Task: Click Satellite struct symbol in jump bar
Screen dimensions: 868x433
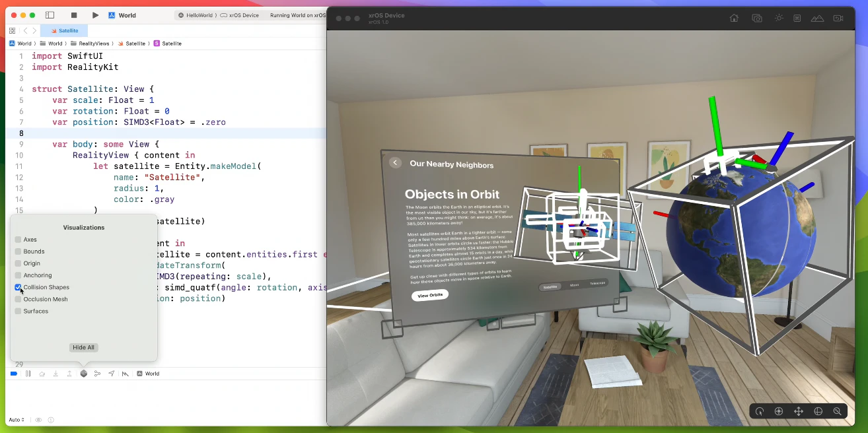Action: tap(167, 43)
